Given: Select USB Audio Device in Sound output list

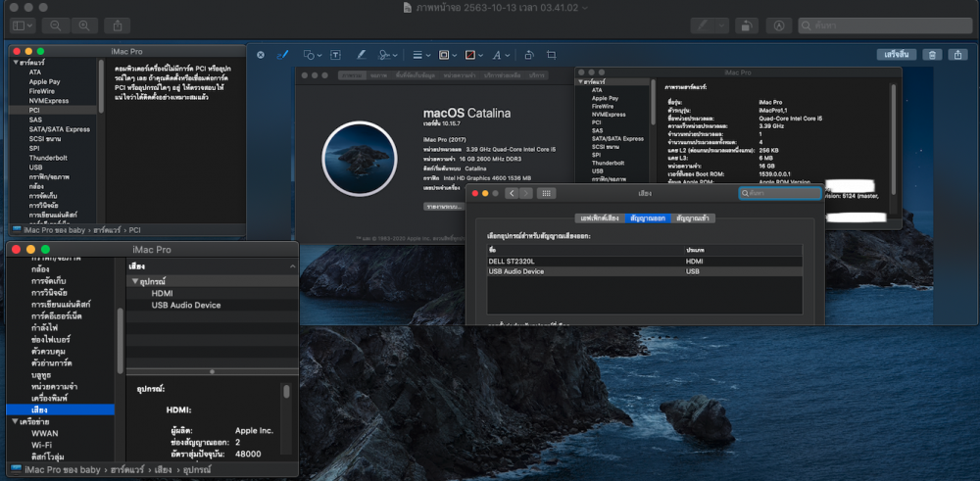Looking at the screenshot, I should click(x=645, y=271).
